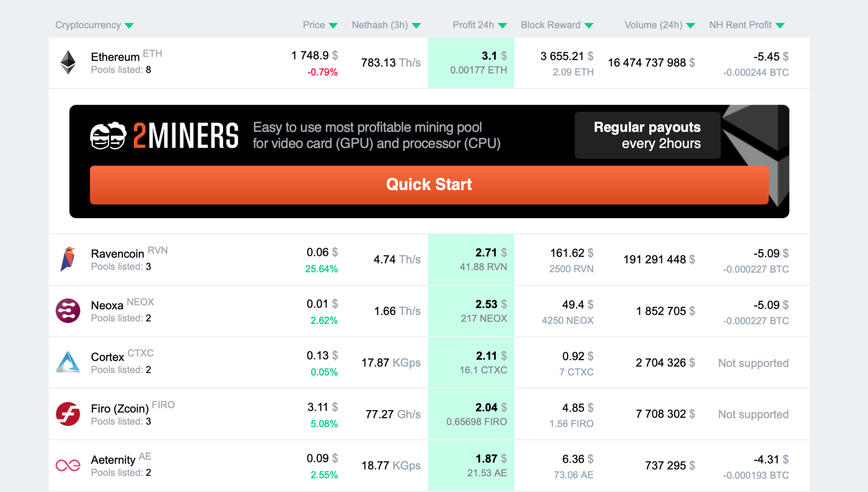Open the Ravencoin coin name link

click(117, 253)
